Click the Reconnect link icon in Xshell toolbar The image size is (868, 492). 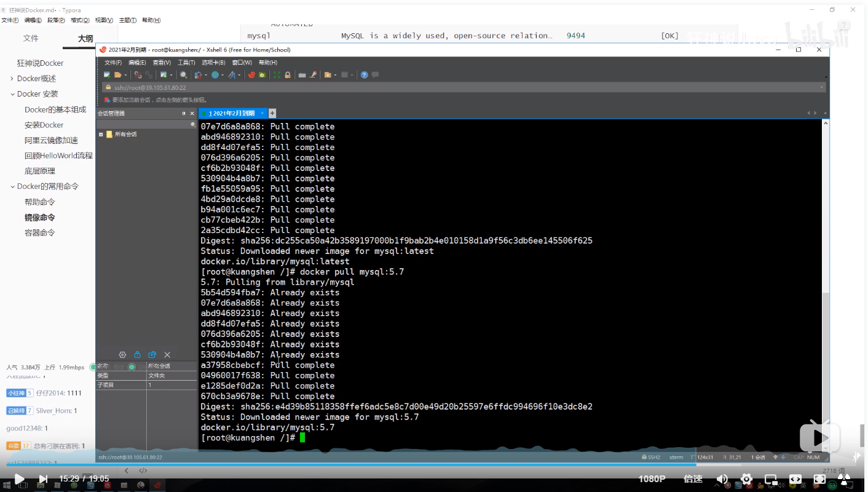point(149,75)
